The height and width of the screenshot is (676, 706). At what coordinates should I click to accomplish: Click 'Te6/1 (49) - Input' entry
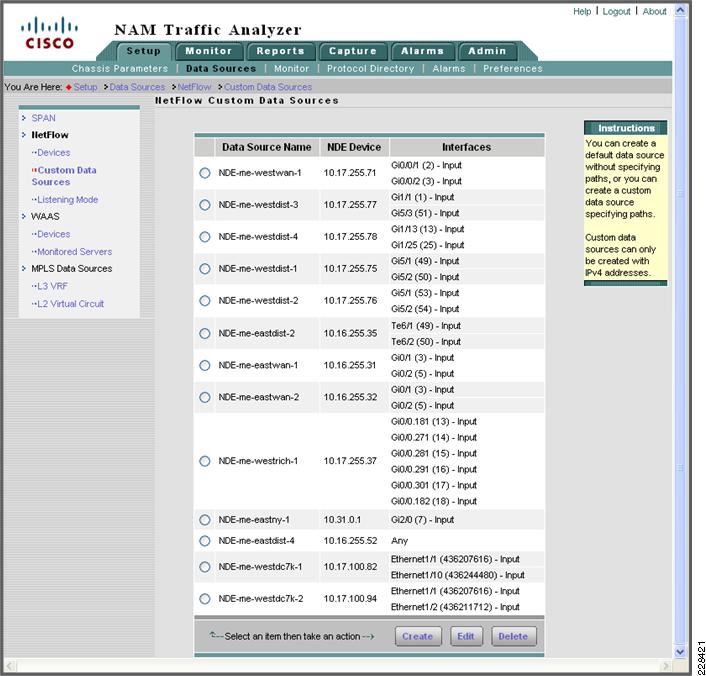426,326
